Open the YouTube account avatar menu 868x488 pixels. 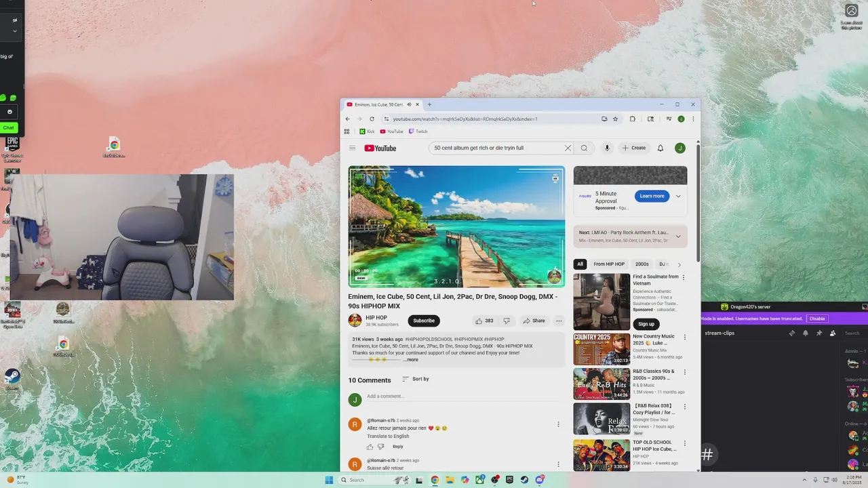pyautogui.click(x=679, y=148)
